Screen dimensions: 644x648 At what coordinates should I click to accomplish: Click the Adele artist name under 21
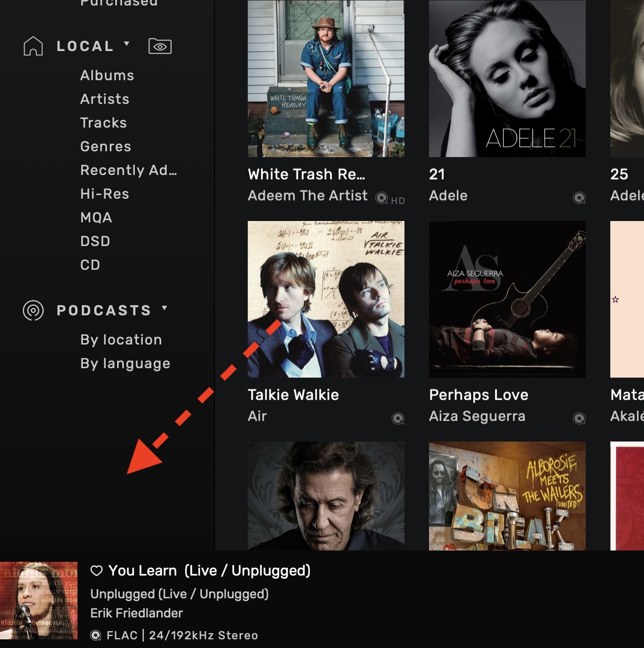click(448, 195)
